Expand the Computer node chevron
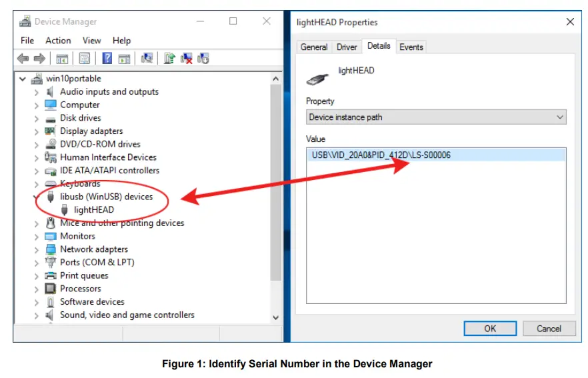Image resolution: width=588 pixels, height=378 pixels. pyautogui.click(x=36, y=105)
